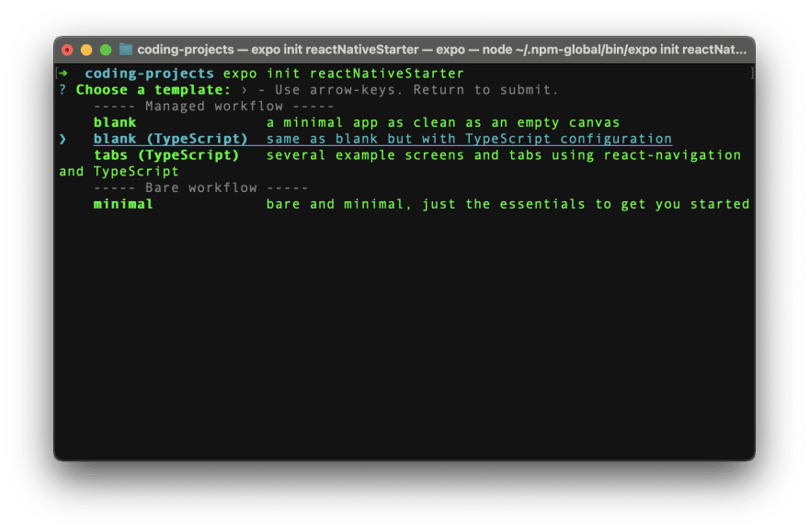Select the tabs (TypeScript) template
809x532 pixels.
click(x=166, y=155)
